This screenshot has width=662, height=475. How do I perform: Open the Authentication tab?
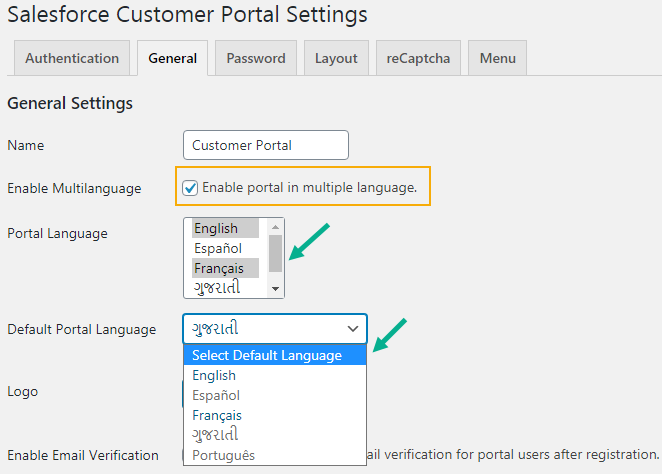pos(72,58)
